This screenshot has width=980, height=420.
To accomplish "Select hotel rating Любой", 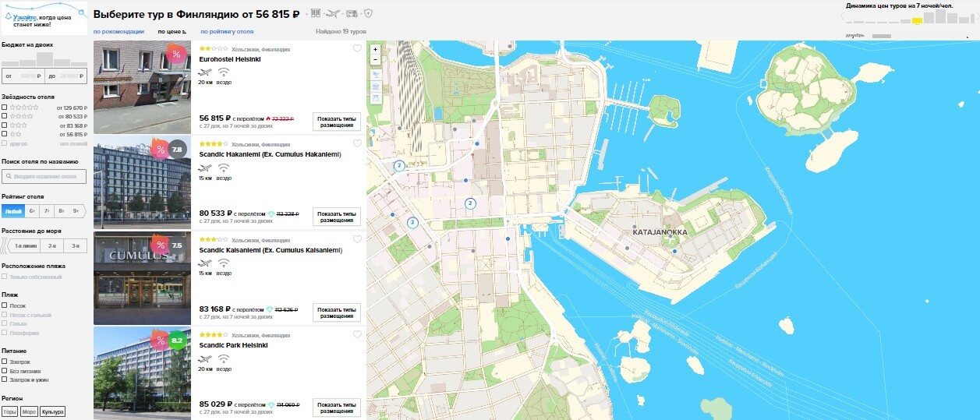I will [13, 210].
